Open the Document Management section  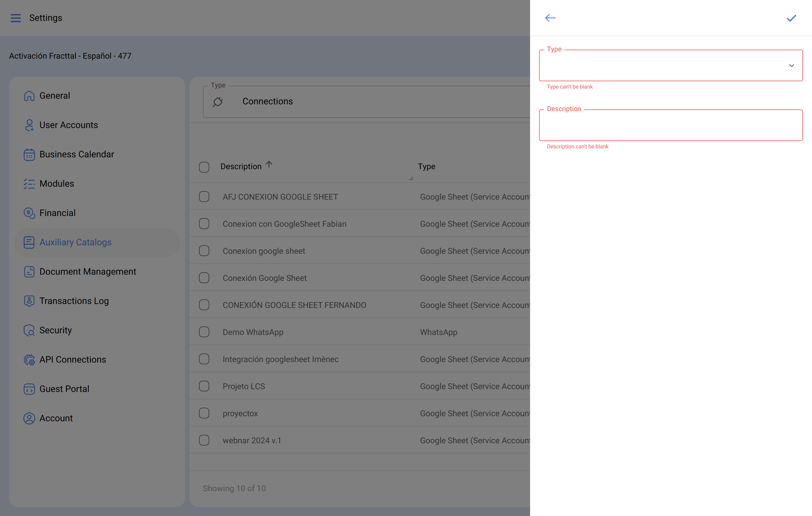88,272
